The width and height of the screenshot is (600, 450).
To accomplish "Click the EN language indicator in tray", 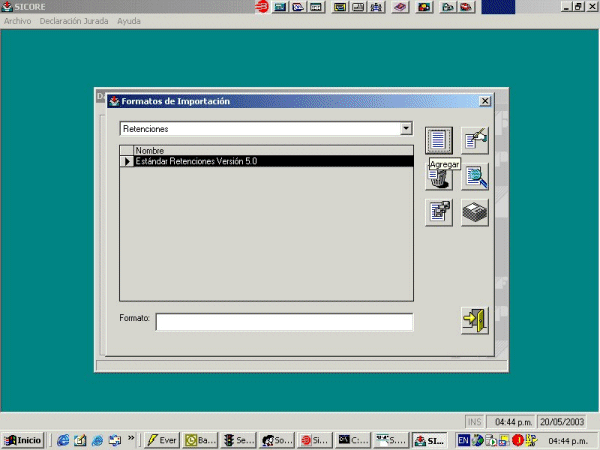I will [x=464, y=440].
